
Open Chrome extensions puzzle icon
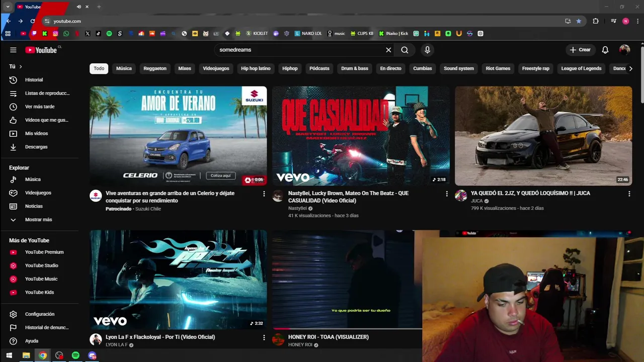click(x=596, y=21)
